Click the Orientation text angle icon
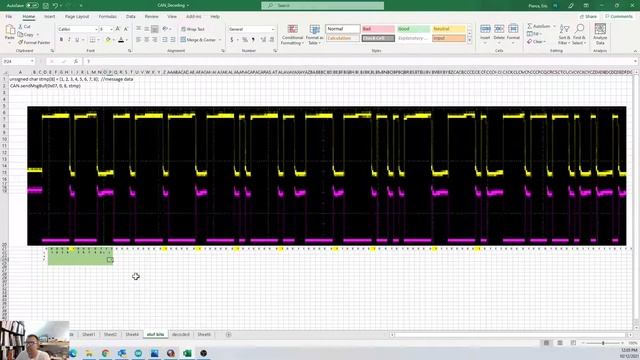640x360 pixels. coord(165,29)
